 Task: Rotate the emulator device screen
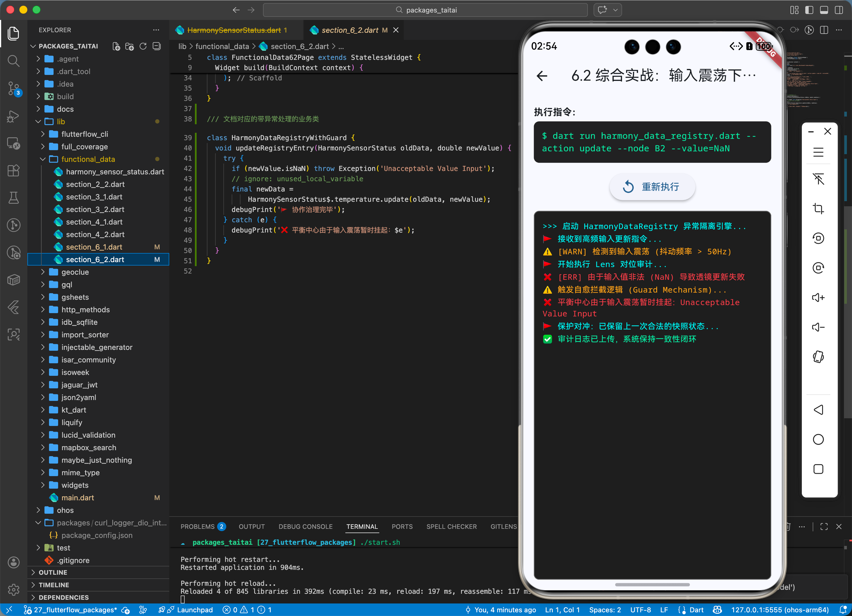pos(818,357)
